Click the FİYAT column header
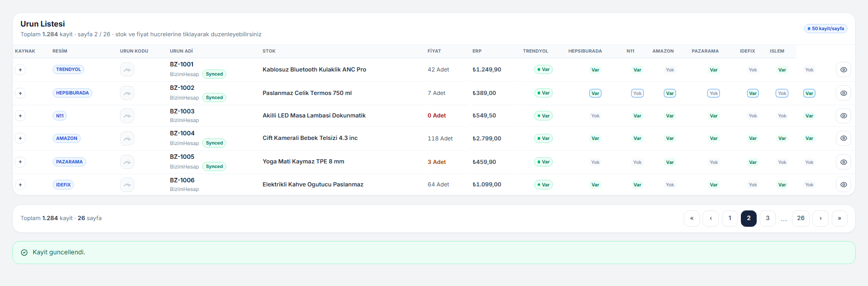The image size is (868, 286). tap(434, 51)
